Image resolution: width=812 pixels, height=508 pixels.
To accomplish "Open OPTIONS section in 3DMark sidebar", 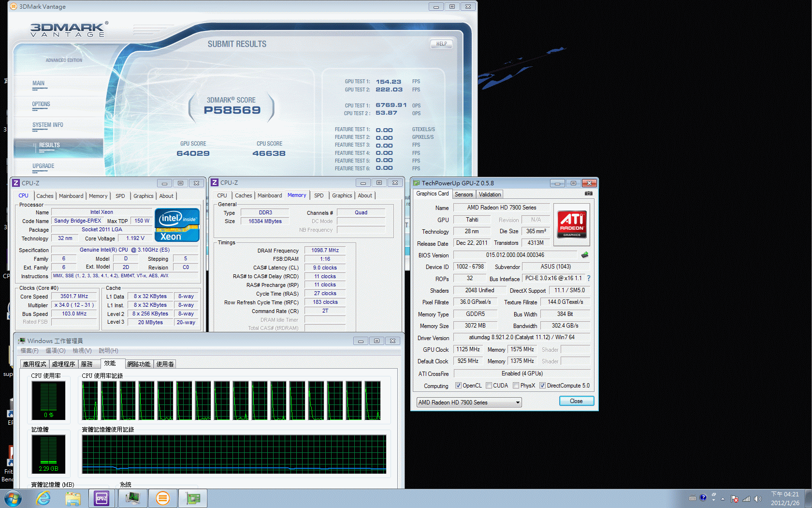I will 41,104.
